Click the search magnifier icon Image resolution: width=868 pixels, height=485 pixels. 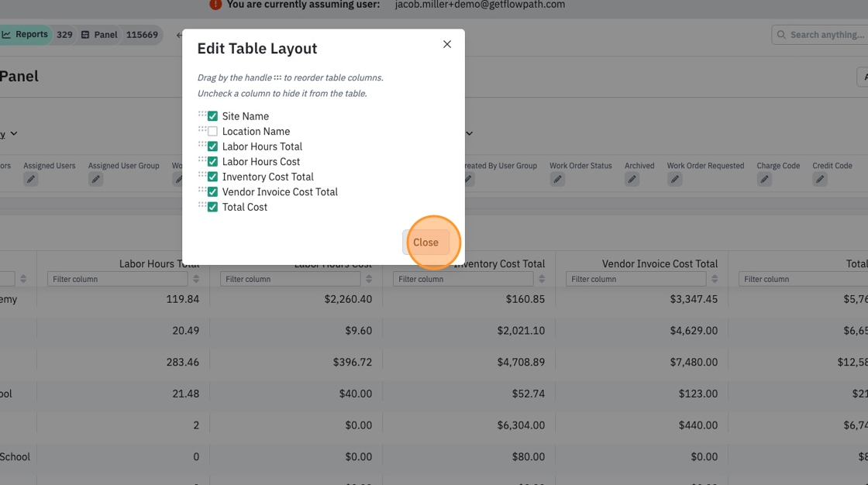coord(781,35)
